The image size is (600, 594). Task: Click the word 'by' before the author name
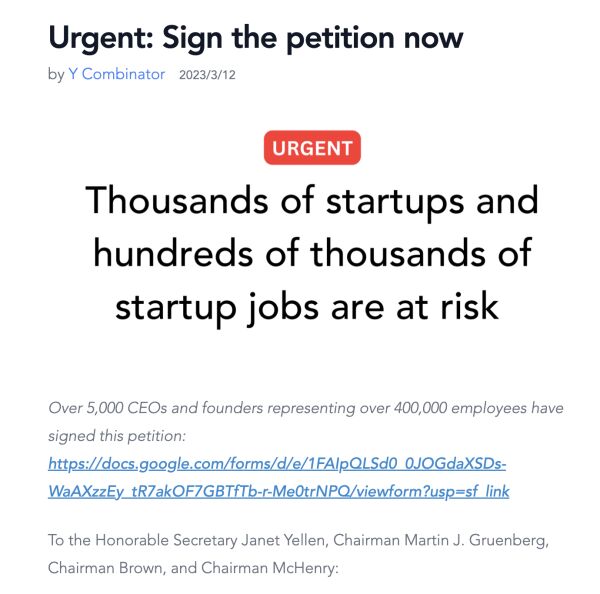click(56, 74)
